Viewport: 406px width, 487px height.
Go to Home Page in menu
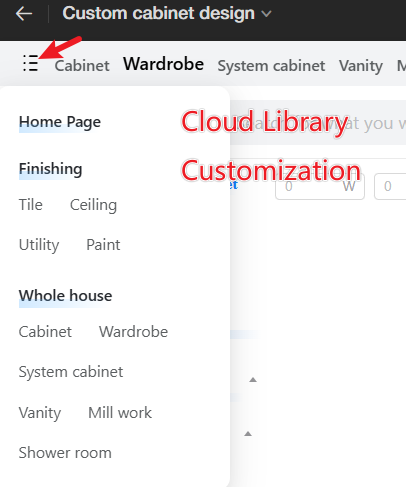[60, 122]
